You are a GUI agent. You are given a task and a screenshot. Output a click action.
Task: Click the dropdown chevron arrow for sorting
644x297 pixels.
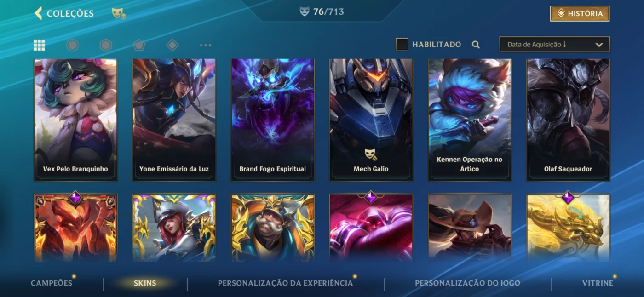599,45
